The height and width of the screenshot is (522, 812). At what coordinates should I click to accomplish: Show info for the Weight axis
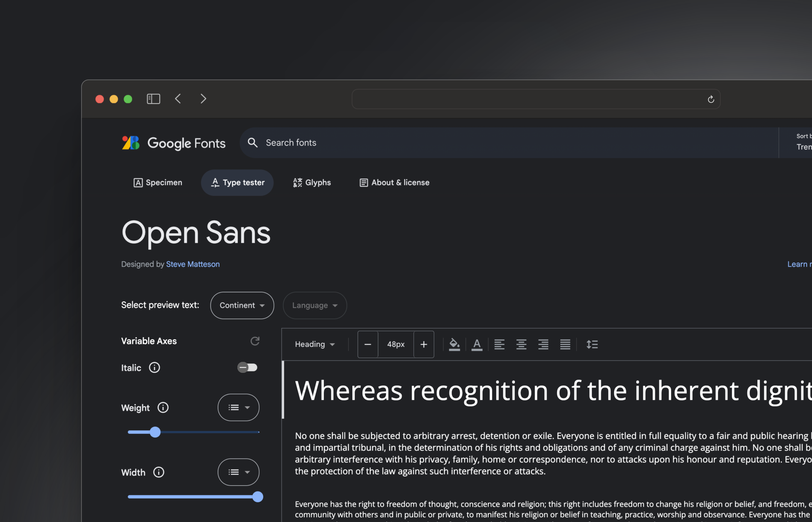tap(163, 407)
